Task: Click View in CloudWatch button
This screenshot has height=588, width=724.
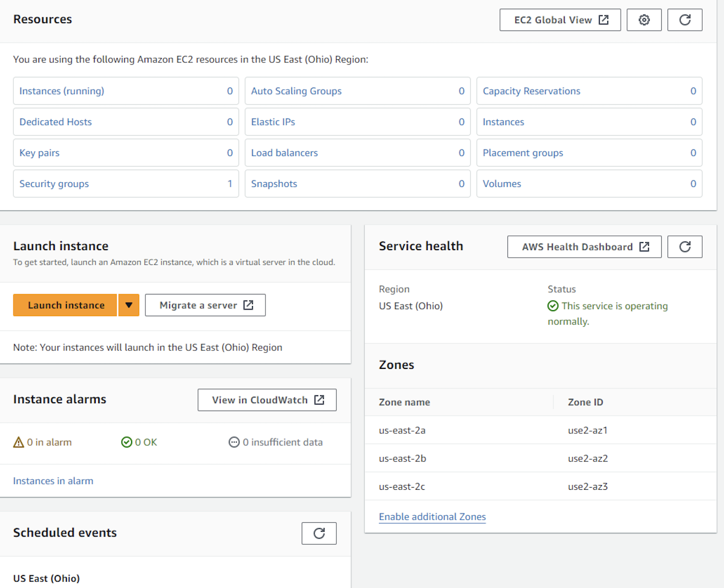Action: [x=267, y=400]
